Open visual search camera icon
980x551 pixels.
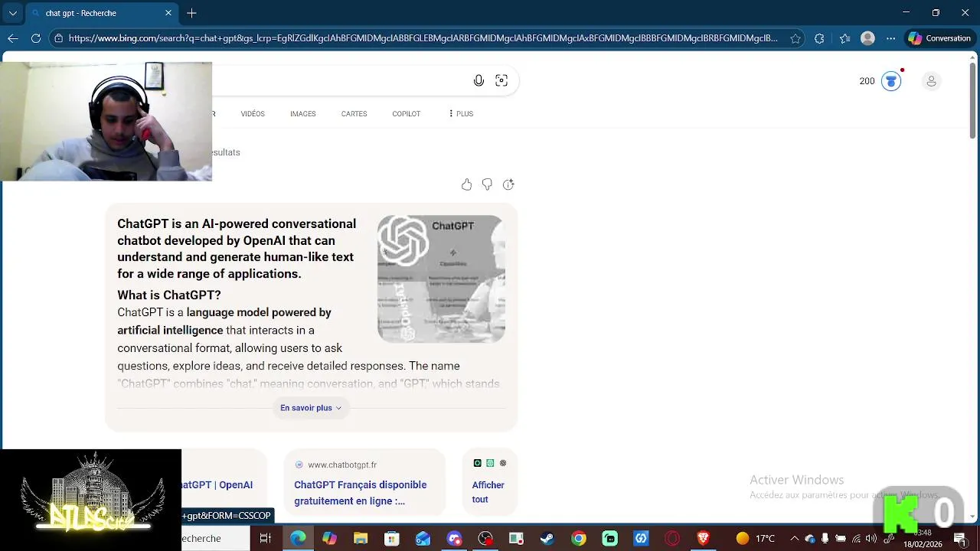[x=501, y=80]
